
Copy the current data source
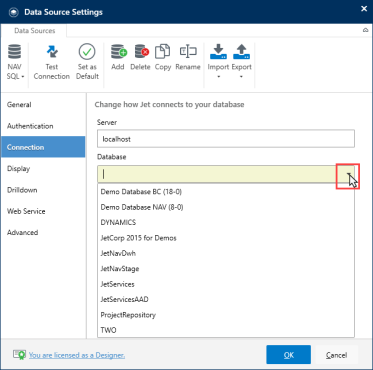[163, 57]
